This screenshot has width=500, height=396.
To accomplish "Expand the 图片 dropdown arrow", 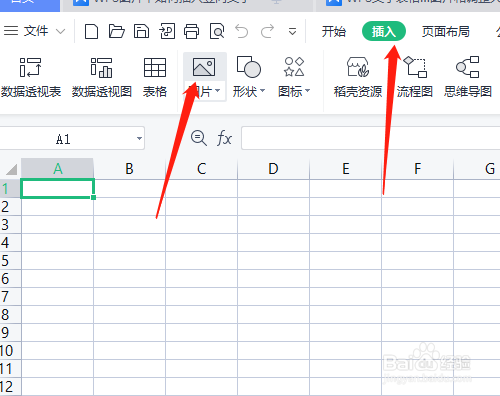I will 217,91.
